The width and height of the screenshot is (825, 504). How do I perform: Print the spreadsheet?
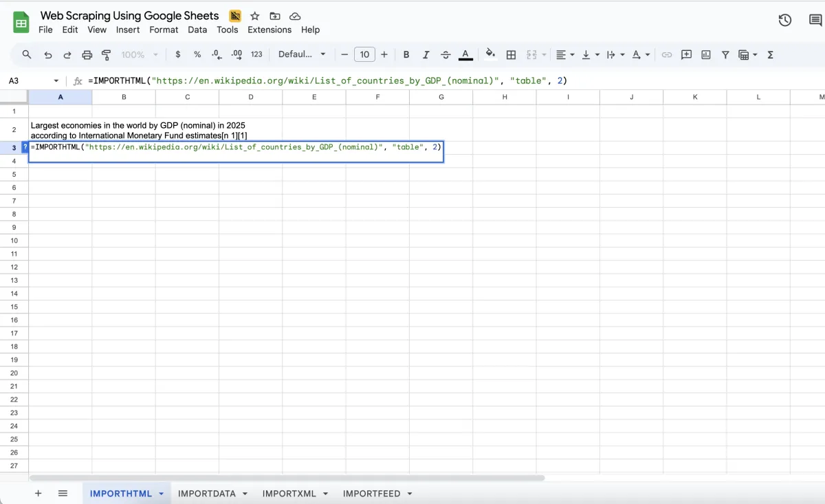point(87,54)
